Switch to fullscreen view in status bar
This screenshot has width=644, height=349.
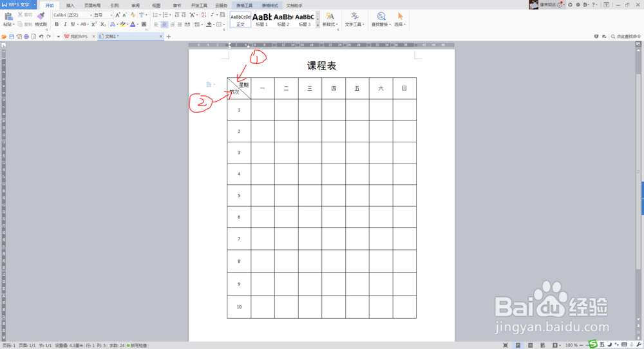[506, 345]
